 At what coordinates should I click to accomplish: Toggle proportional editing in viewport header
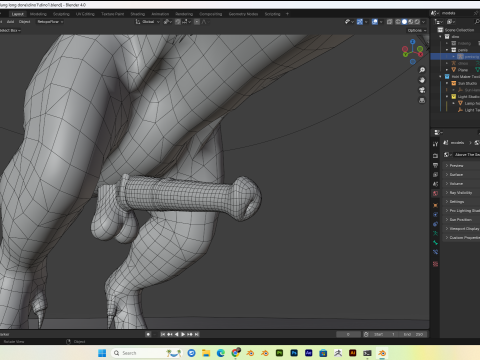point(197,22)
